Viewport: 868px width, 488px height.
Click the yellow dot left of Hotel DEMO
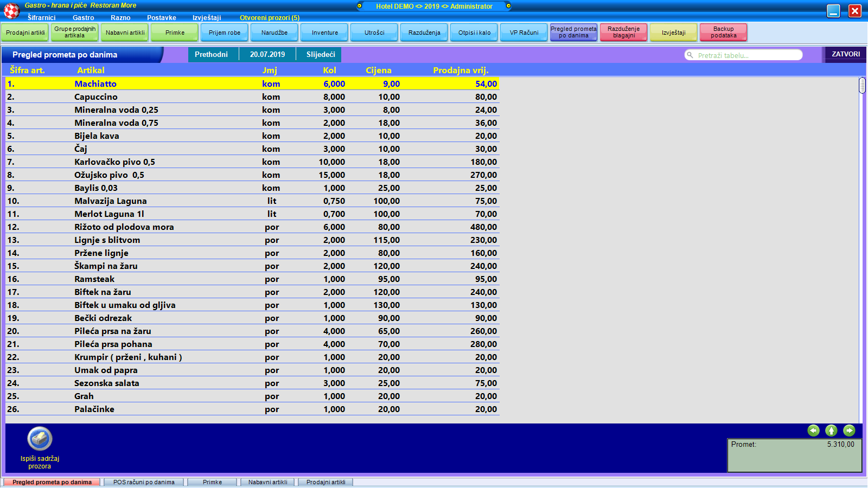pos(359,6)
